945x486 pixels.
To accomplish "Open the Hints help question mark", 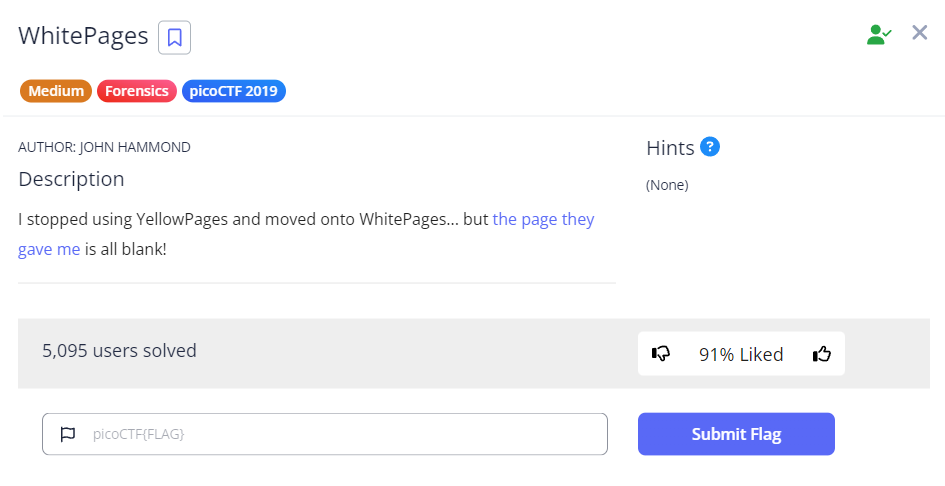I will [x=710, y=147].
